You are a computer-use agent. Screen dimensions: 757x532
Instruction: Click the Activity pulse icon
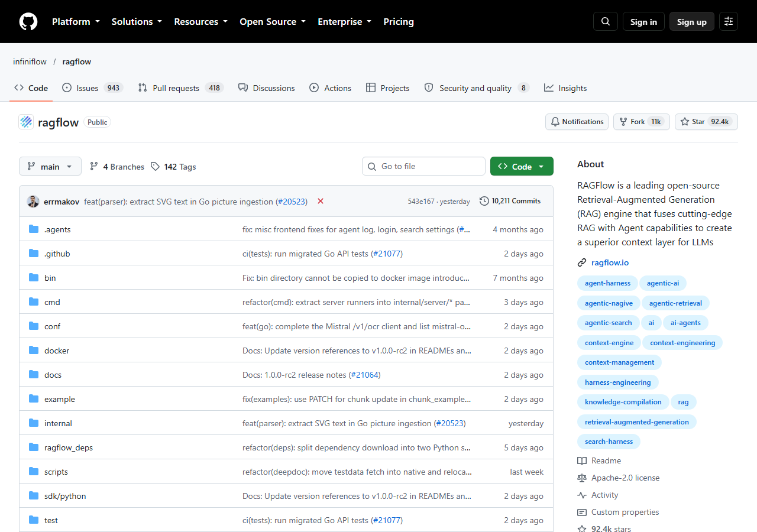tap(582, 495)
